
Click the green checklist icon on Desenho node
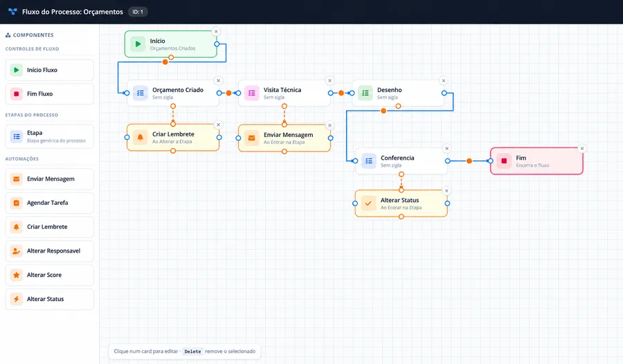click(365, 93)
